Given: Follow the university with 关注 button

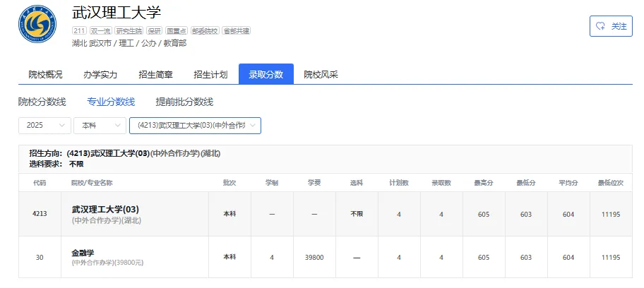Looking at the screenshot, I should [x=611, y=26].
